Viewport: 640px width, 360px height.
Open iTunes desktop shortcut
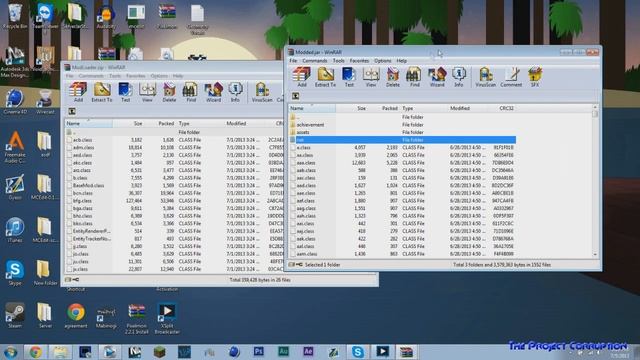click(x=15, y=230)
